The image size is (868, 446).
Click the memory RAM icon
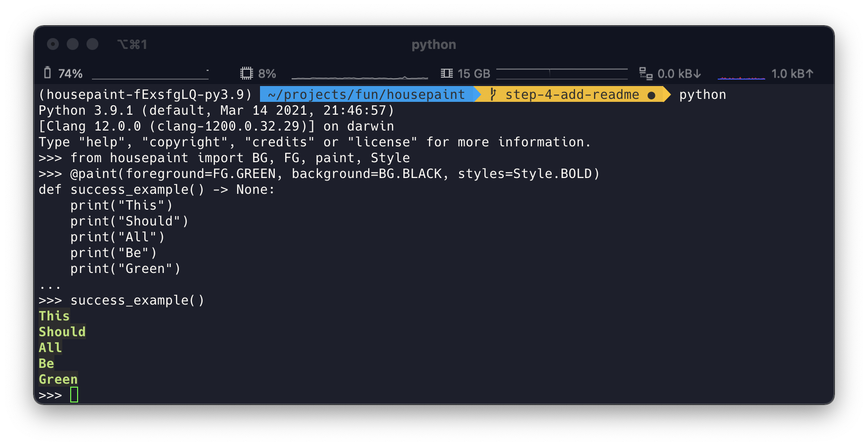(446, 74)
